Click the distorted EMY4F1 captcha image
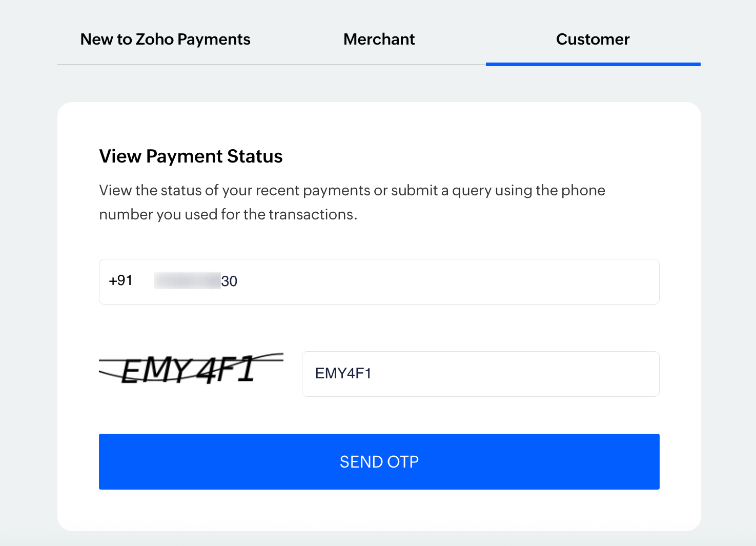 [191, 369]
